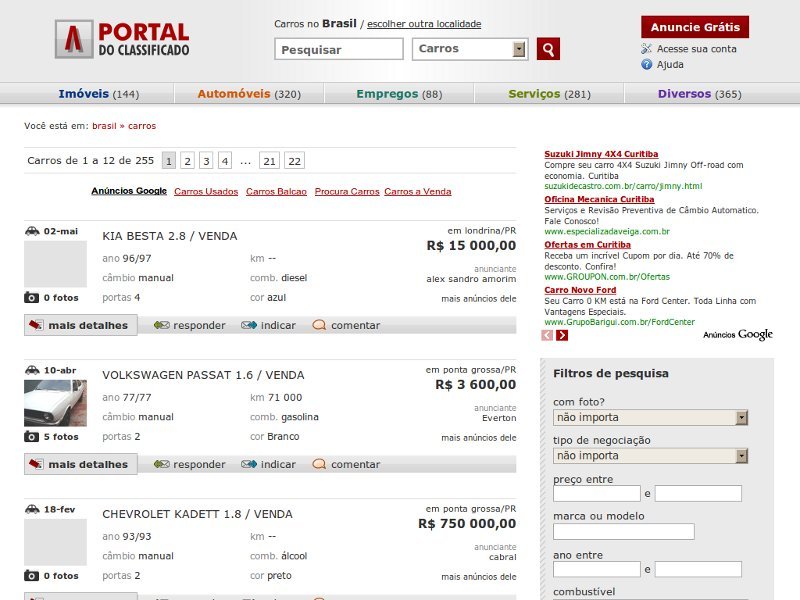Click the camera icon beside 0 fotos for KIA Besta
The width and height of the screenshot is (800, 600).
(32, 297)
